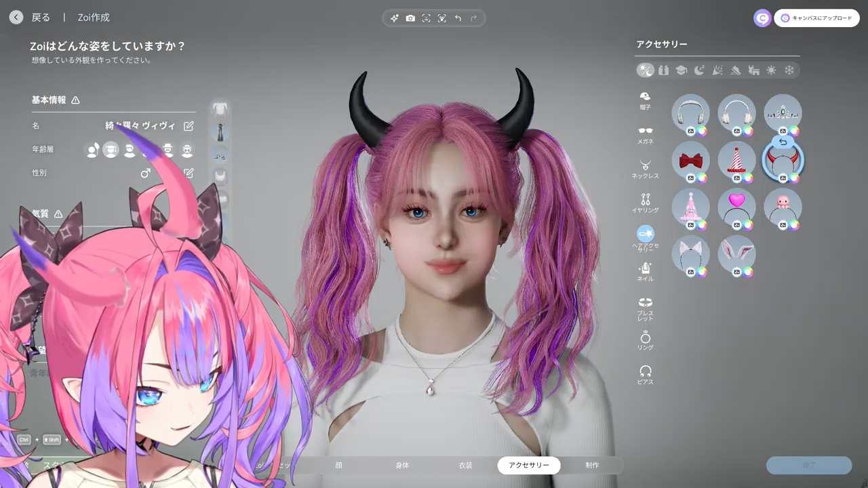Switch to the 衣装 tab
The image size is (868, 488).
click(x=465, y=465)
